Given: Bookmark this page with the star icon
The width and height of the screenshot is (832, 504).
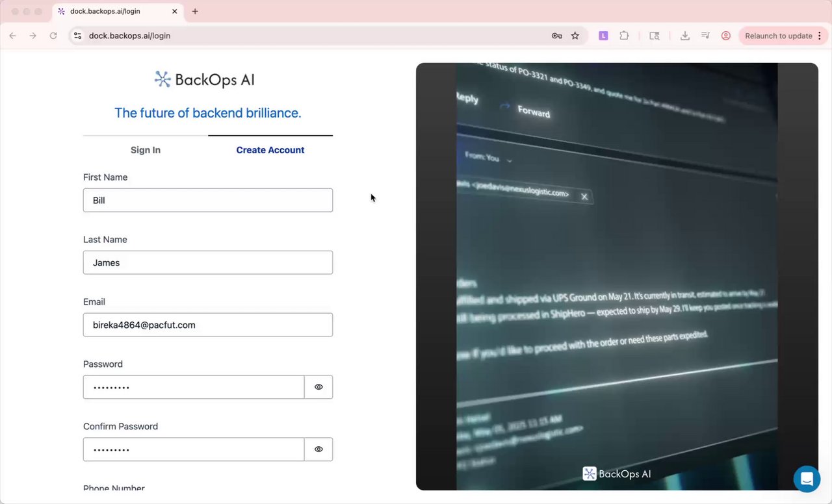Looking at the screenshot, I should (x=575, y=36).
